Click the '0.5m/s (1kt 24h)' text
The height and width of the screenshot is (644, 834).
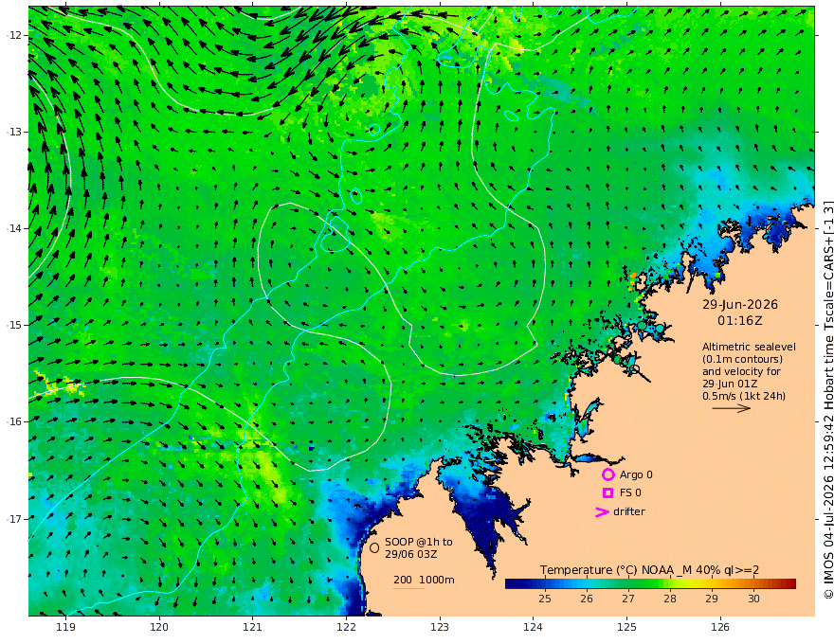coord(744,396)
